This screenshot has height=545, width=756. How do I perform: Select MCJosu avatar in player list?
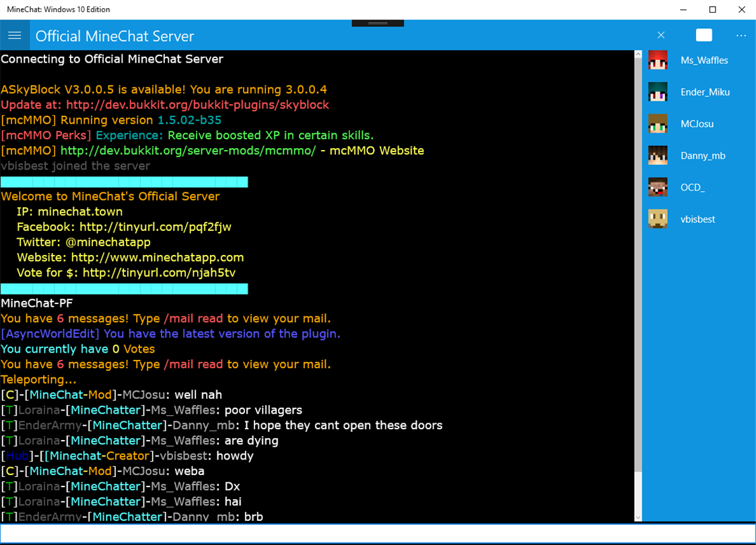[658, 124]
